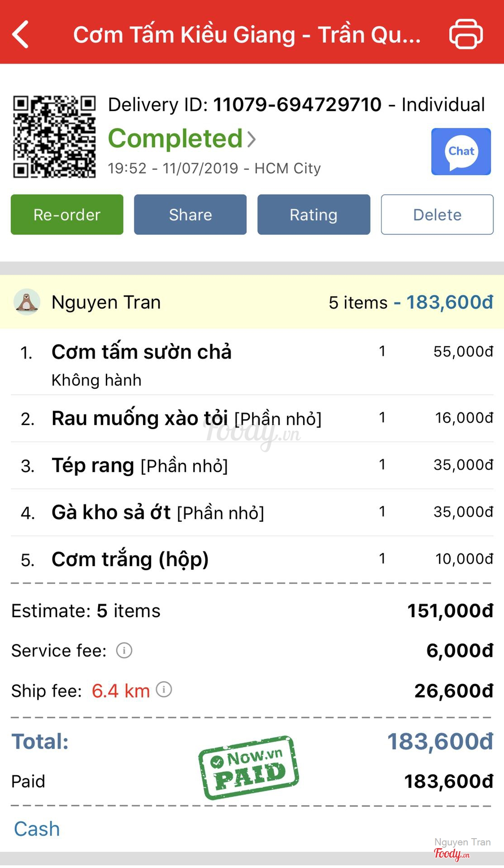Expand the Completed status chevron
This screenshot has width=504, height=868.
(x=252, y=139)
